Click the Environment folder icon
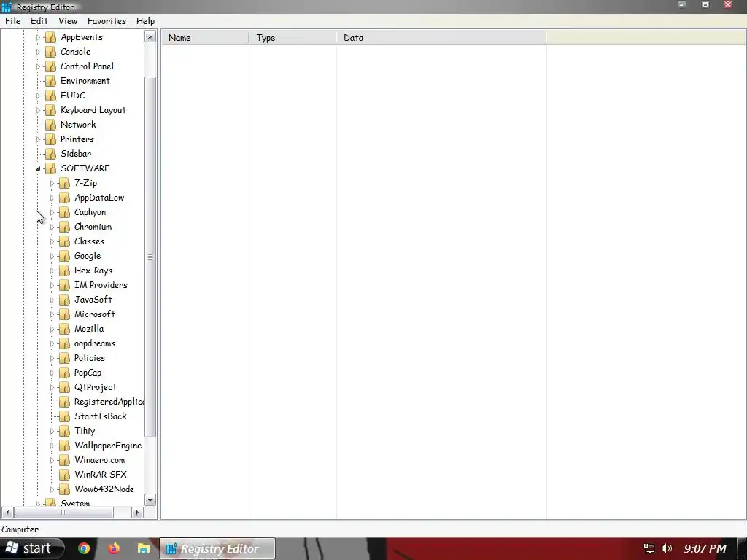747x560 pixels. [x=50, y=81]
